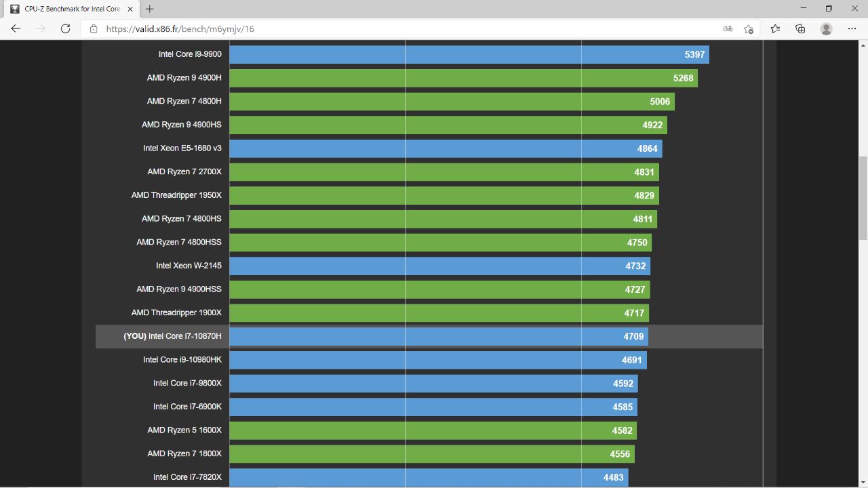Click the score value 4592

[623, 384]
